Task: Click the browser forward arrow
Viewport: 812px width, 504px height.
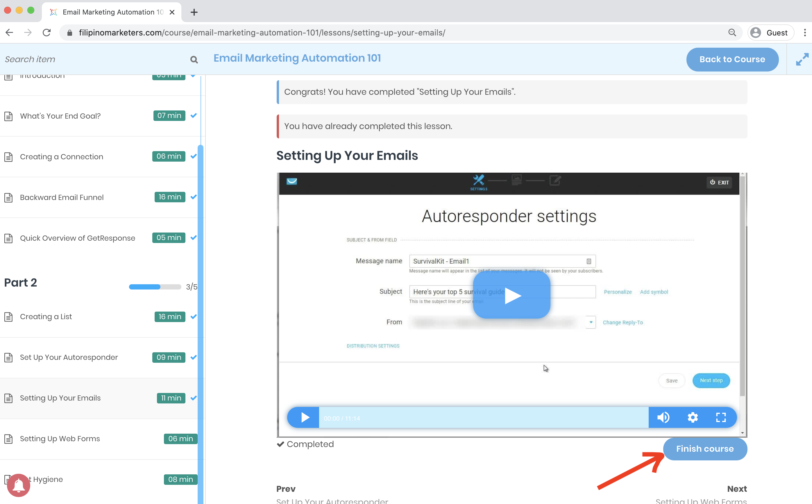Action: [28, 32]
